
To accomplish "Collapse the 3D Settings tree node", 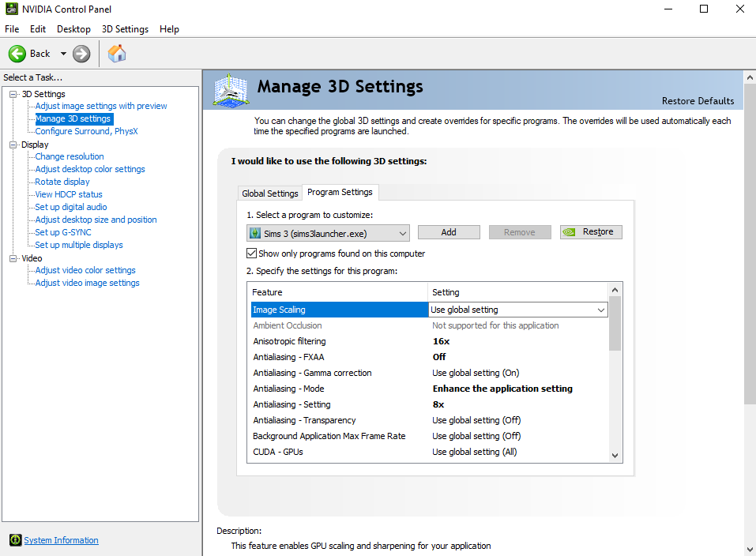I will [13, 94].
